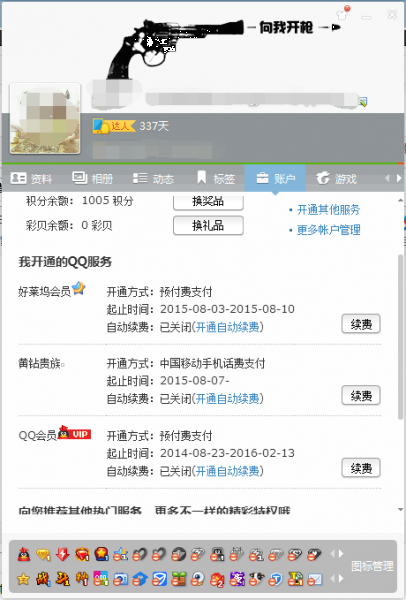Select the 账户 tab

(275, 178)
